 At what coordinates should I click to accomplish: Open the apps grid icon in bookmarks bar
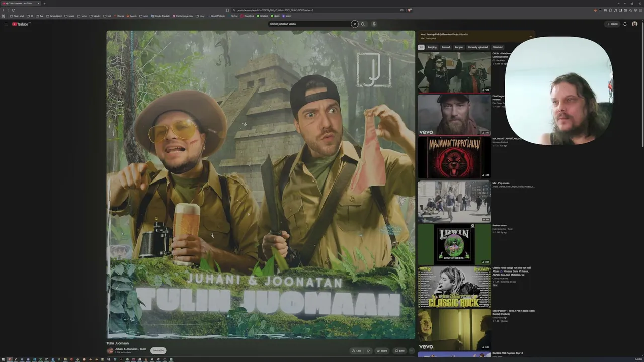coord(4,16)
